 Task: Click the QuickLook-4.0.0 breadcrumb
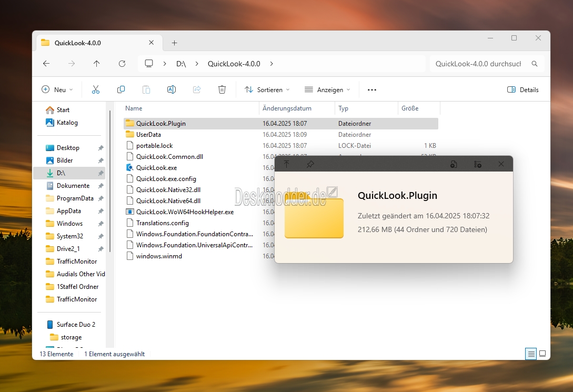(x=234, y=64)
